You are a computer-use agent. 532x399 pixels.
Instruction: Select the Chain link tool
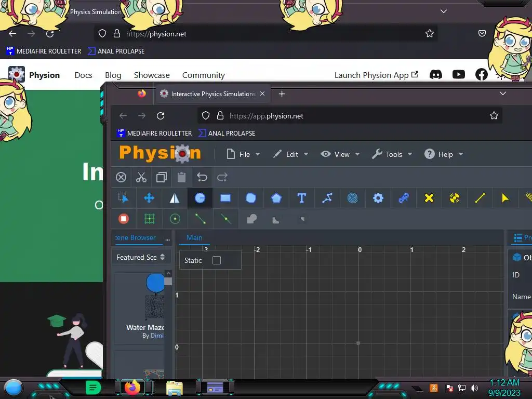(x=403, y=198)
